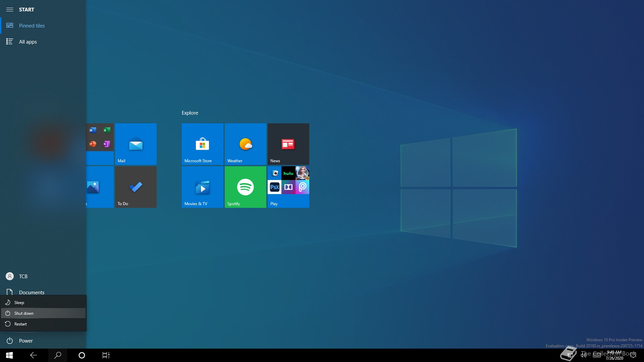Image resolution: width=644 pixels, height=362 pixels.
Task: Launch the Microsoft Store tile
Action: tap(203, 144)
